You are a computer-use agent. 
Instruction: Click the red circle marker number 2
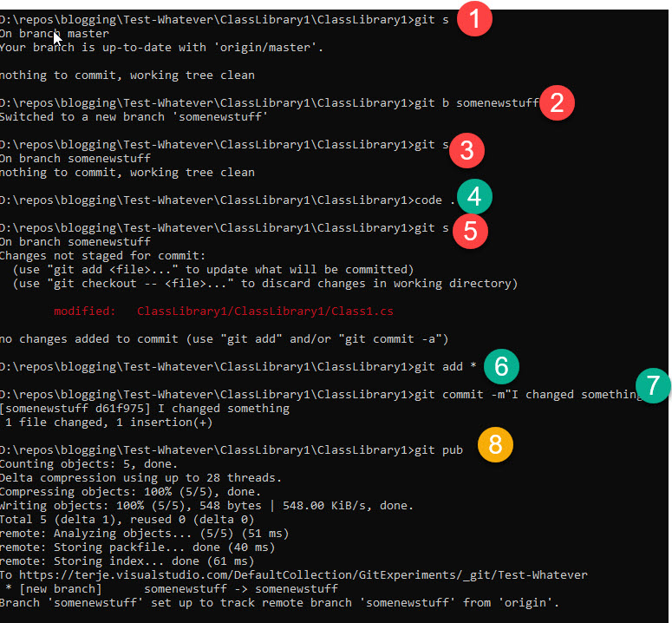coord(557,103)
